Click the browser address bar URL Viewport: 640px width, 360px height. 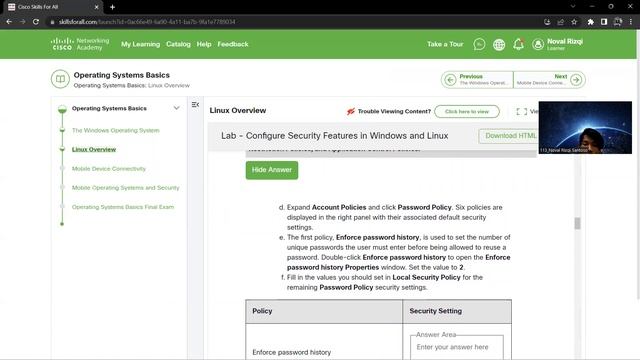tap(147, 22)
